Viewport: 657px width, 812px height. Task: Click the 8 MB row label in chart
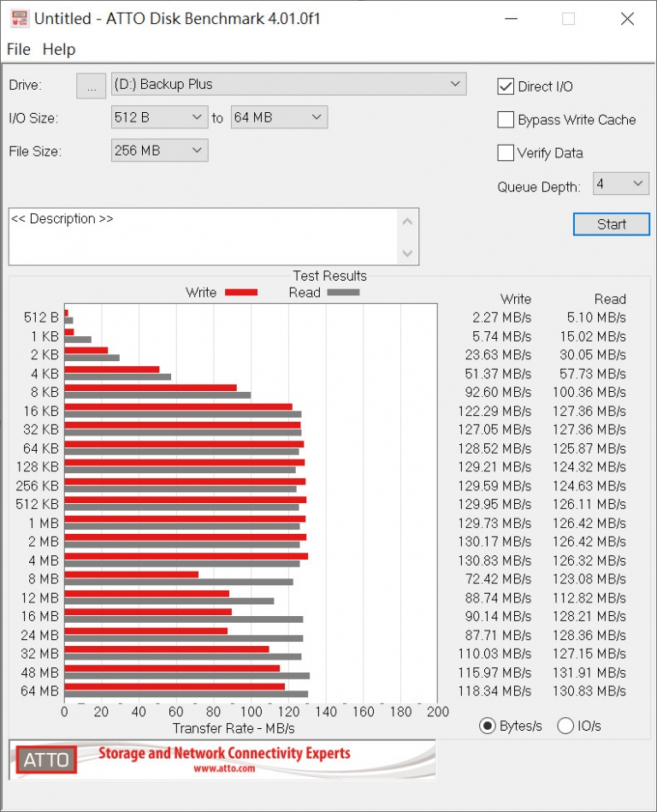(44, 579)
